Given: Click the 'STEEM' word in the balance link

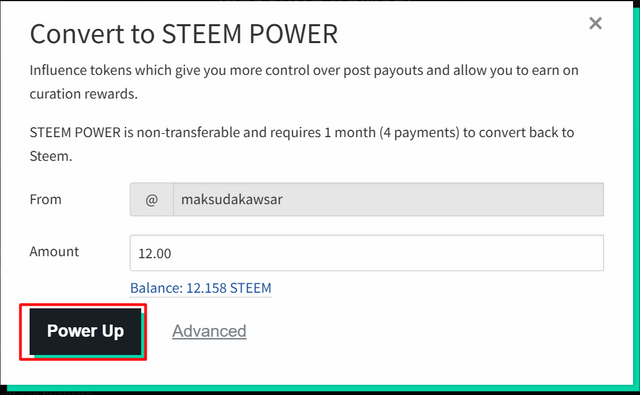Looking at the screenshot, I should 251,288.
